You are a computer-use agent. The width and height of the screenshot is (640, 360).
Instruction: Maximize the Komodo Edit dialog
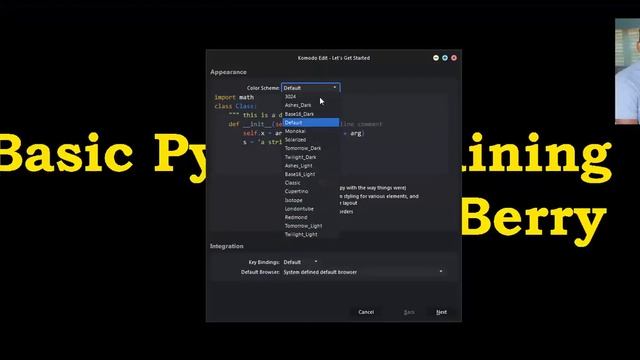click(445, 58)
